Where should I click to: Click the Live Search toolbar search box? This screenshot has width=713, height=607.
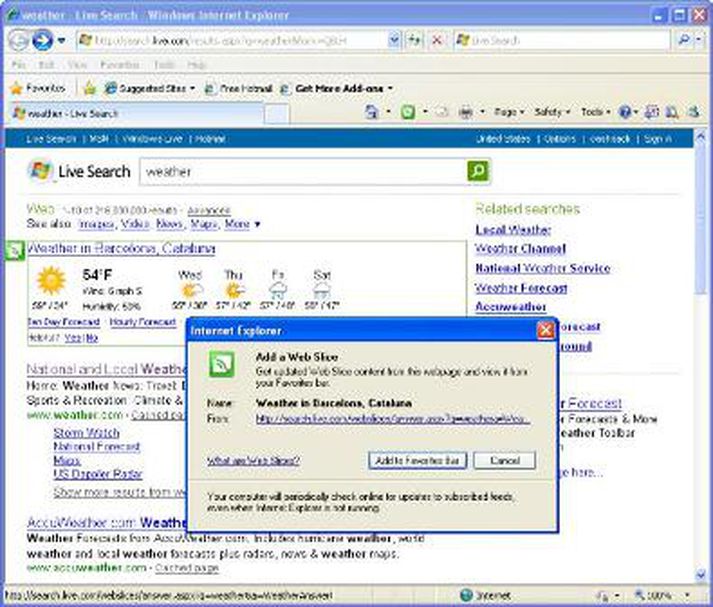(x=562, y=40)
